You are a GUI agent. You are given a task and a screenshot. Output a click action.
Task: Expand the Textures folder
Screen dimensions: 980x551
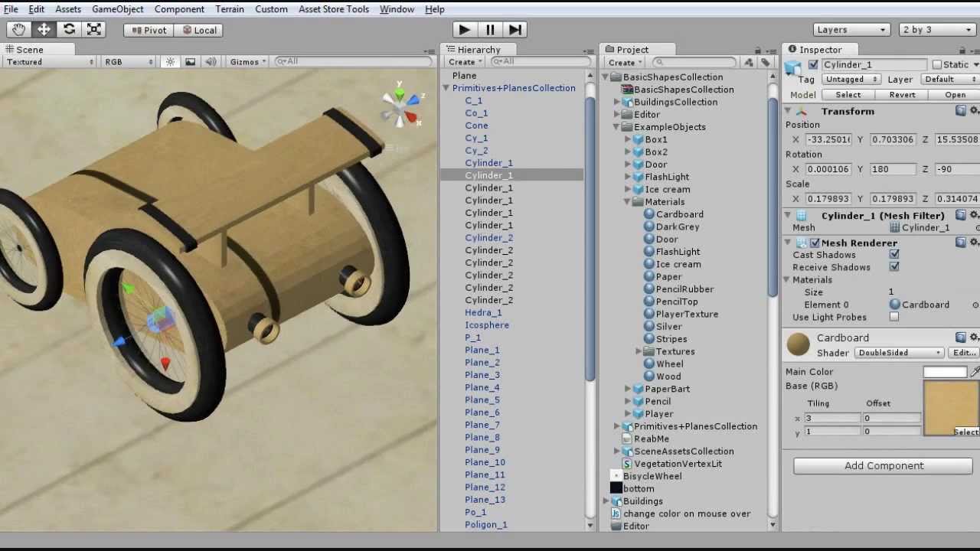tap(639, 351)
